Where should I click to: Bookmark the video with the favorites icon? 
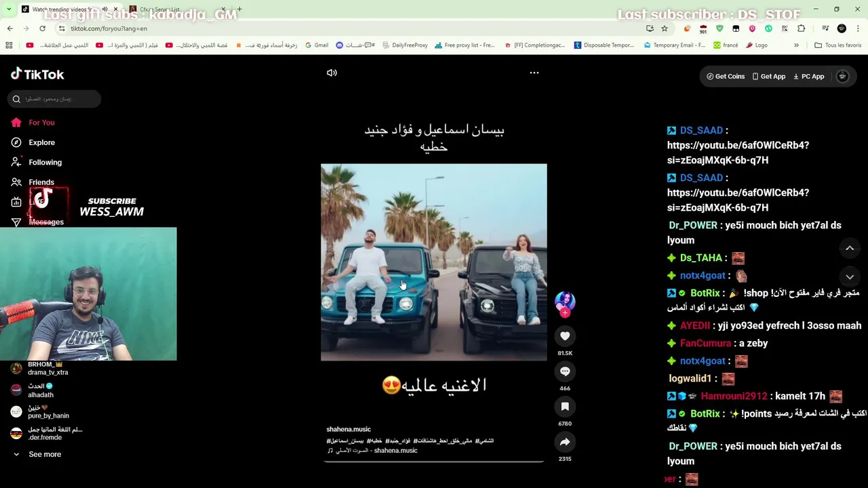[565, 407]
